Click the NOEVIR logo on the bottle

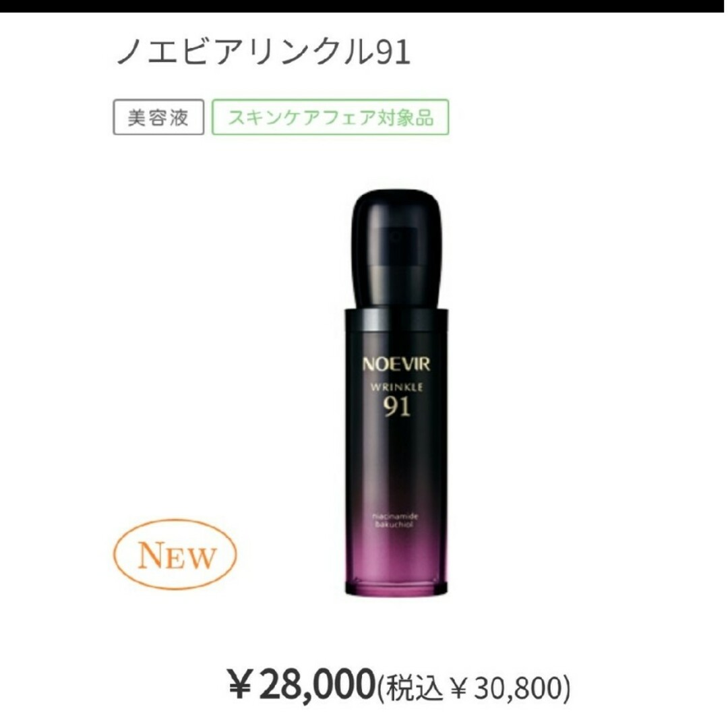point(396,364)
